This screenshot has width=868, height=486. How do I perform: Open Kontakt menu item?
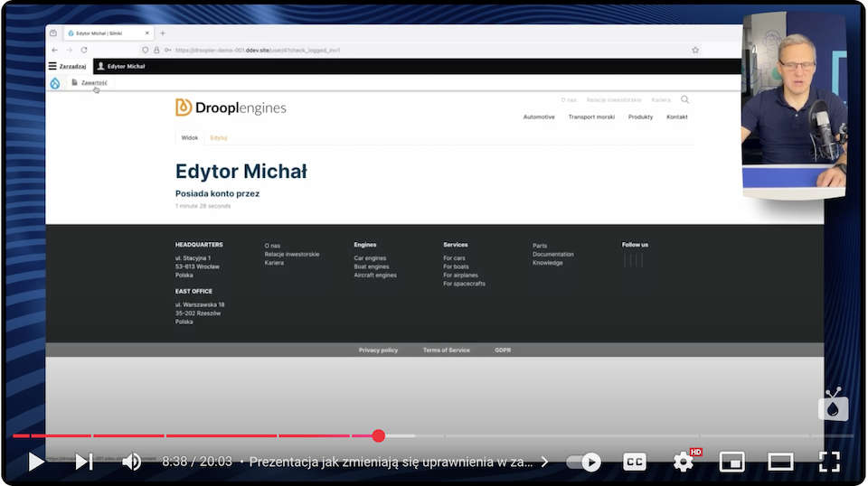(677, 117)
